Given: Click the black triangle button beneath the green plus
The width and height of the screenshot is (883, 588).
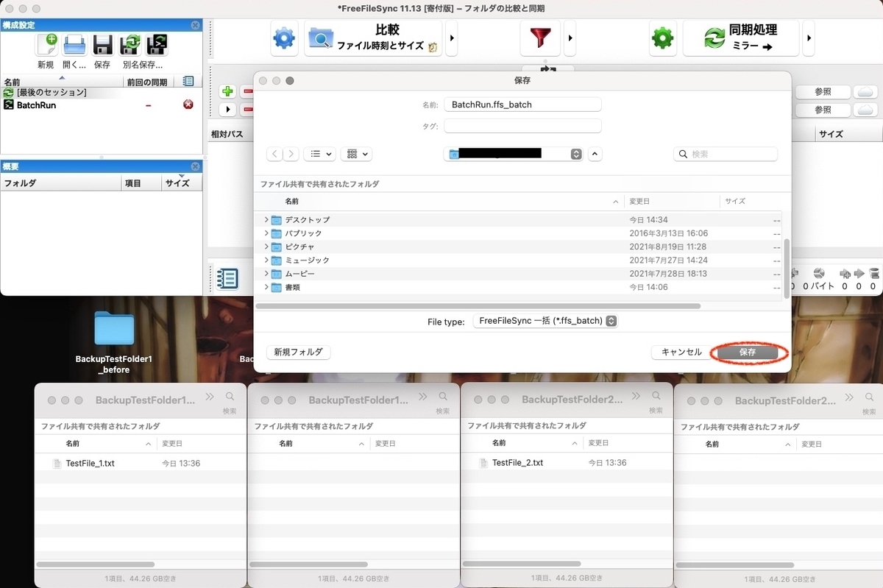Looking at the screenshot, I should tap(228, 110).
